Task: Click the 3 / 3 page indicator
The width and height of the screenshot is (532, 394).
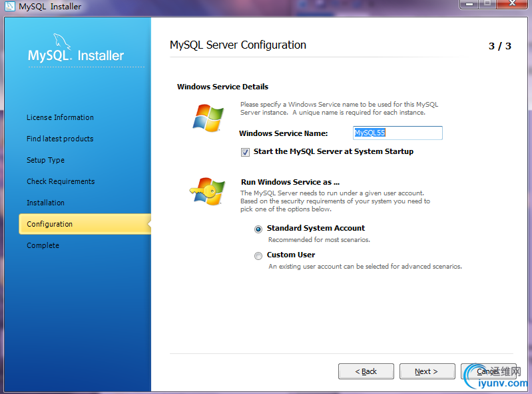Action: click(x=500, y=46)
